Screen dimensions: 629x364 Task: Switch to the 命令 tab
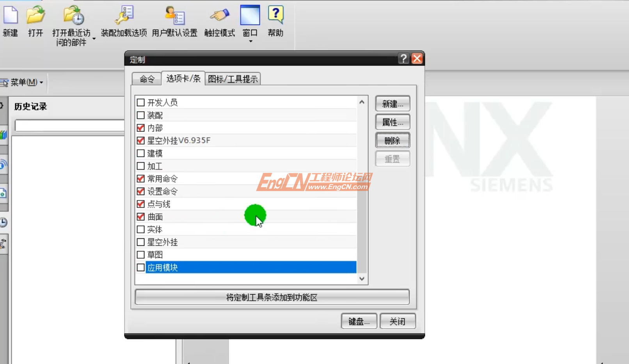click(x=146, y=78)
